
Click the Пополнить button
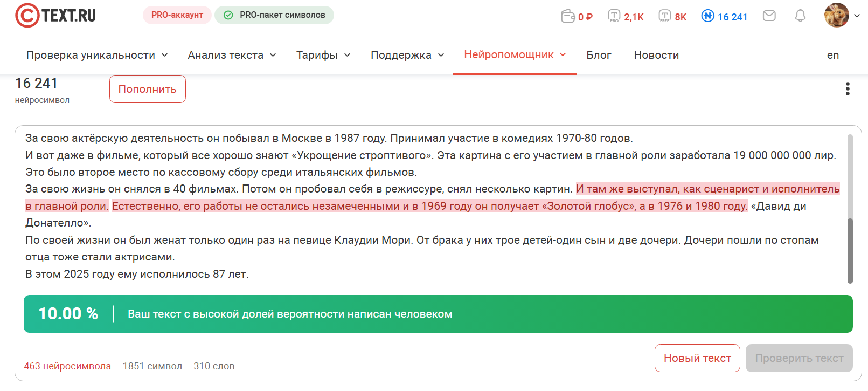(x=148, y=89)
